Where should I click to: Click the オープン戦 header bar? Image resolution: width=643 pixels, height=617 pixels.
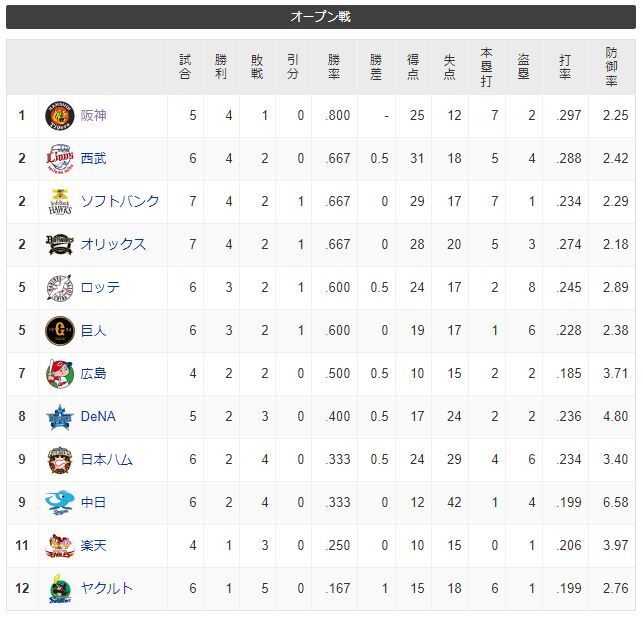pos(321,17)
